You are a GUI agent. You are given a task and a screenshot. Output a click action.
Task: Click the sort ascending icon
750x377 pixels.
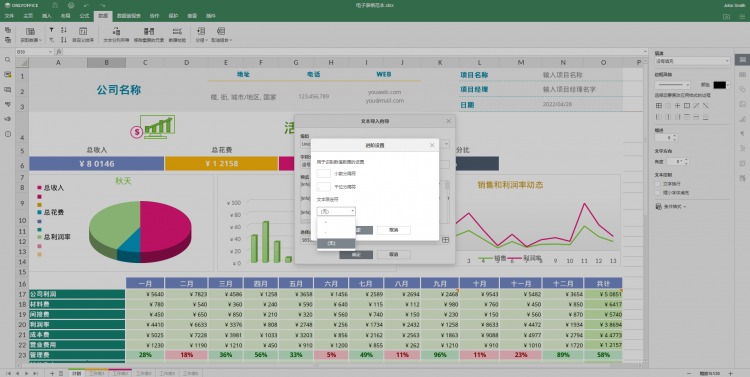point(64,30)
